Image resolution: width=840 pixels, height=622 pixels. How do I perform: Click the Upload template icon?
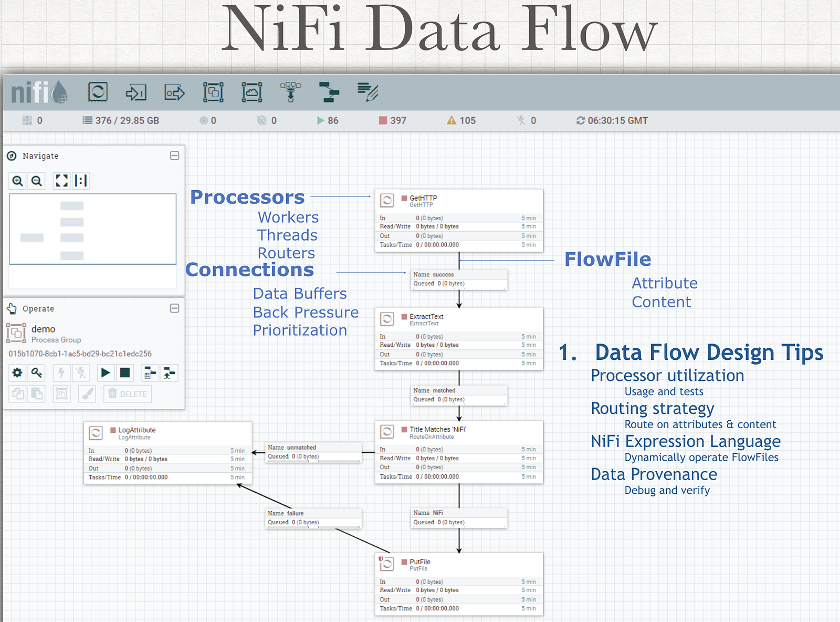tap(169, 372)
